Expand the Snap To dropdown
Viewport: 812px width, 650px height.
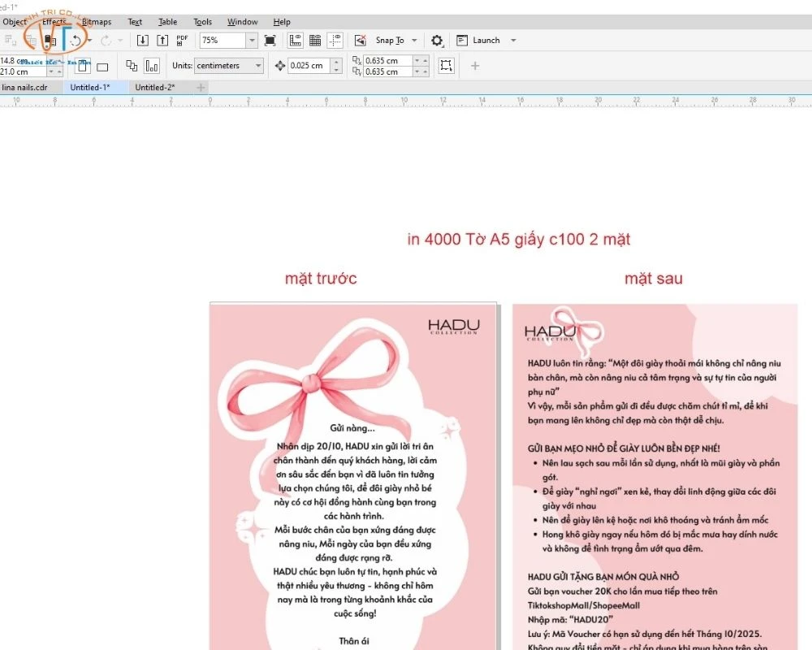click(414, 41)
